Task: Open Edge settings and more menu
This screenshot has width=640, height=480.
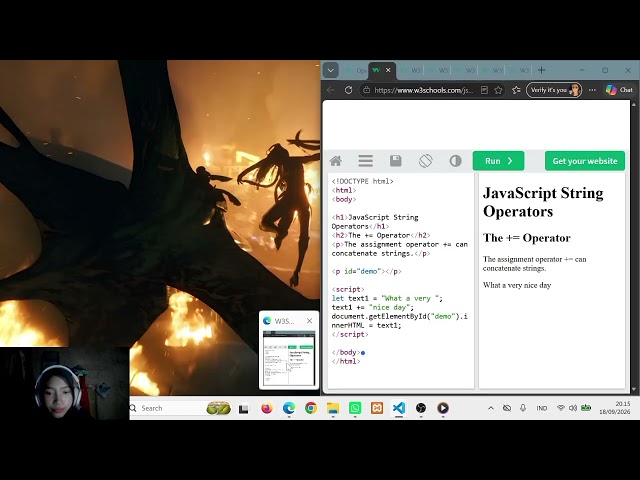Action: [x=592, y=90]
